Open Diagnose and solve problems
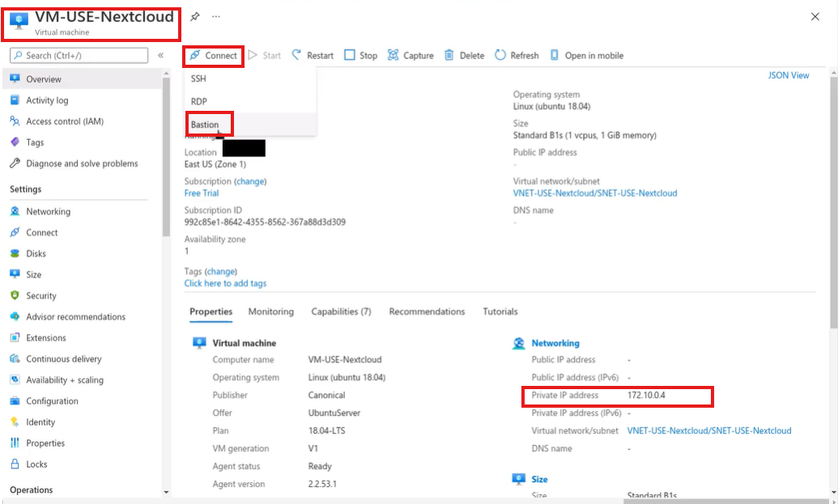Viewport: 838px width, 504px height. [83, 163]
